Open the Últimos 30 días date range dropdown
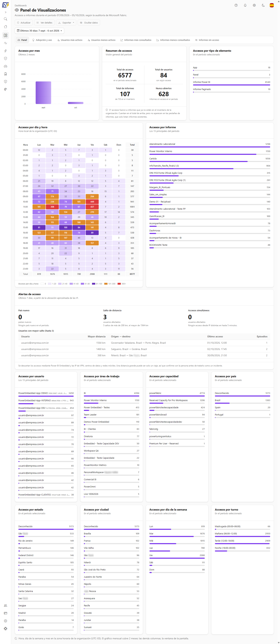 (40, 31)
